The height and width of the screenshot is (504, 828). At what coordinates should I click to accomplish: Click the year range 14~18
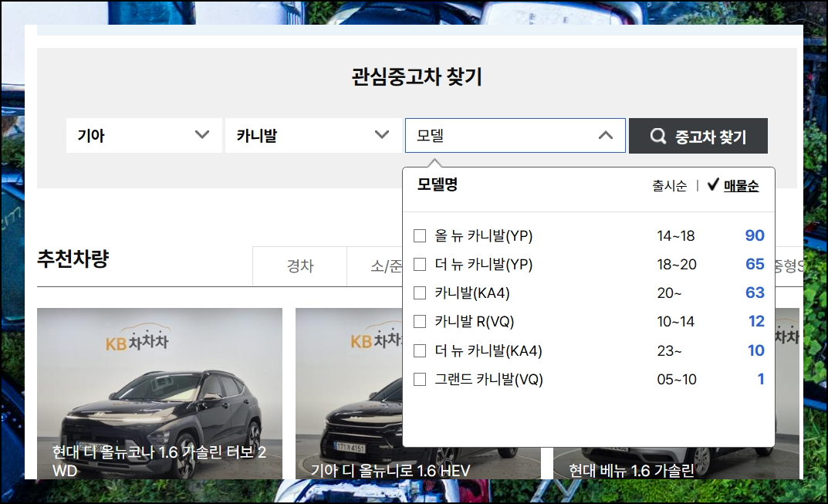pyautogui.click(x=676, y=235)
